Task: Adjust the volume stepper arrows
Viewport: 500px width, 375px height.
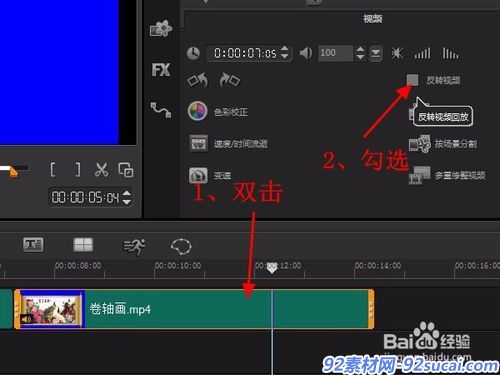Action: [x=360, y=53]
